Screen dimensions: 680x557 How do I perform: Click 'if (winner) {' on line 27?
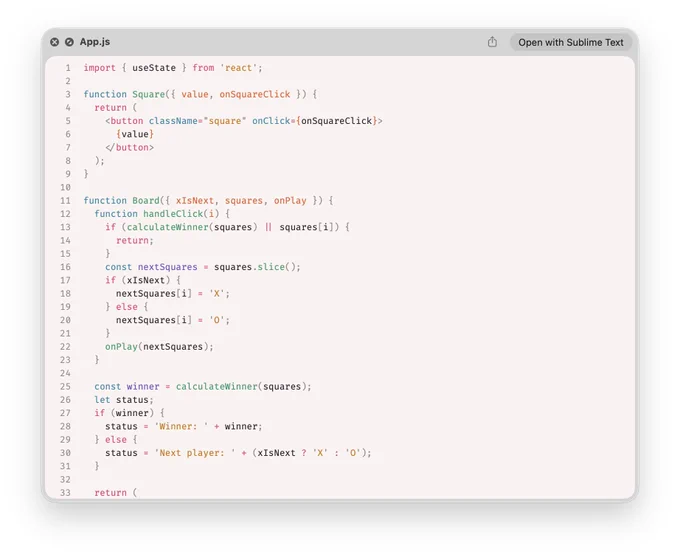pos(130,413)
